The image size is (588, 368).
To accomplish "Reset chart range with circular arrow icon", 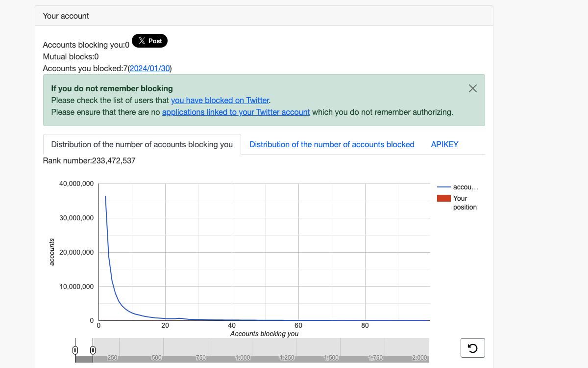I will coord(472,348).
